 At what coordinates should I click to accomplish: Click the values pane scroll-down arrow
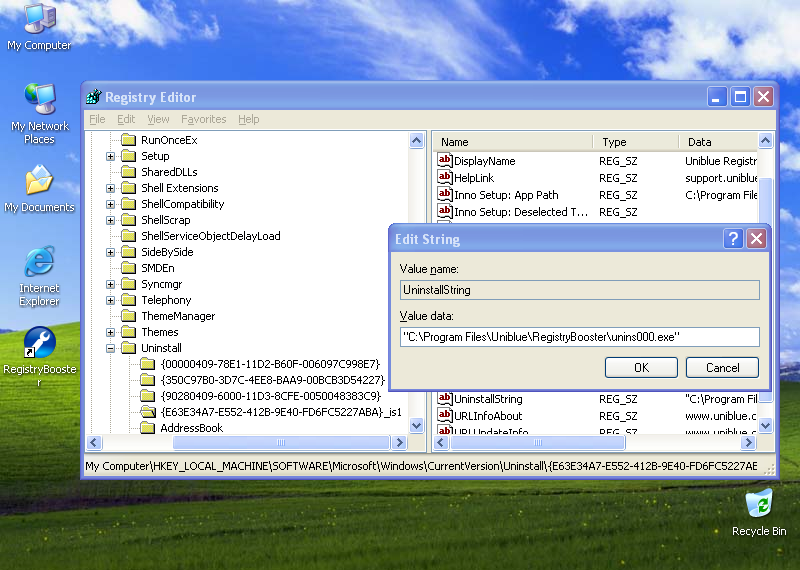tap(765, 425)
